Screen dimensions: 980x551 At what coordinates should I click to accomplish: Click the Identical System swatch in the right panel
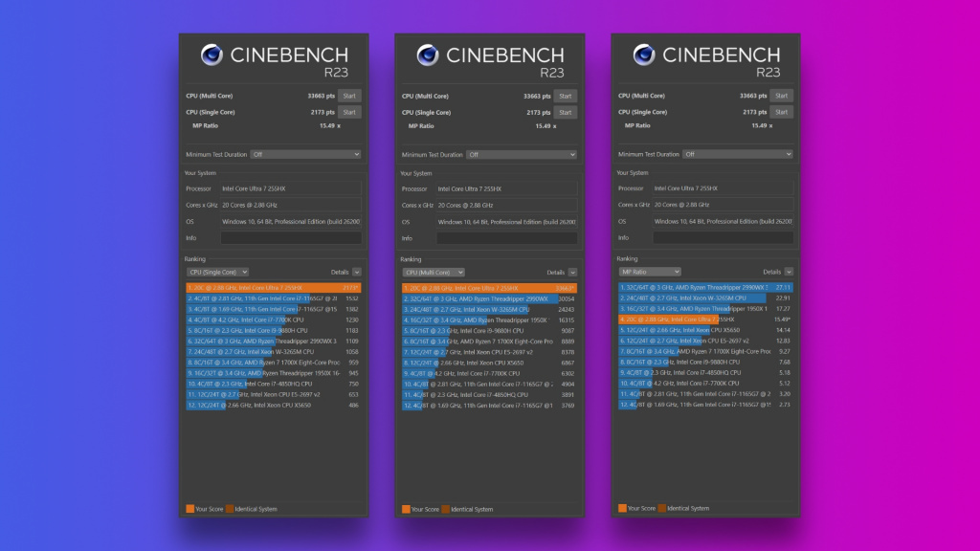(x=661, y=509)
